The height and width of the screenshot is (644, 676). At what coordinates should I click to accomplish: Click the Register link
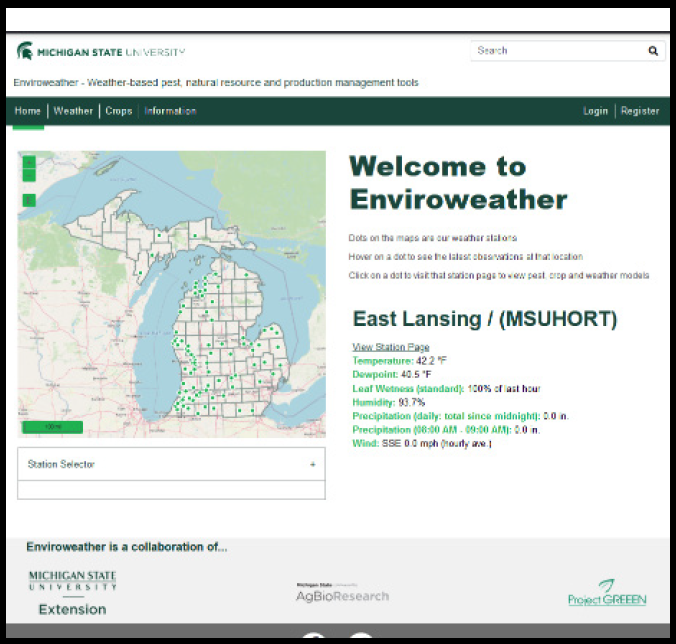640,111
